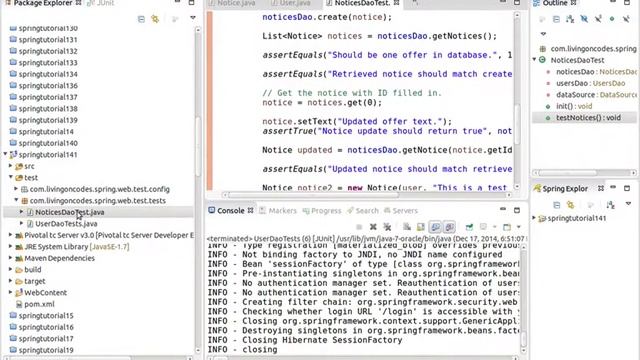
Task: Select NoticesDaoTest.java in Package Explorer
Action: tap(69, 212)
